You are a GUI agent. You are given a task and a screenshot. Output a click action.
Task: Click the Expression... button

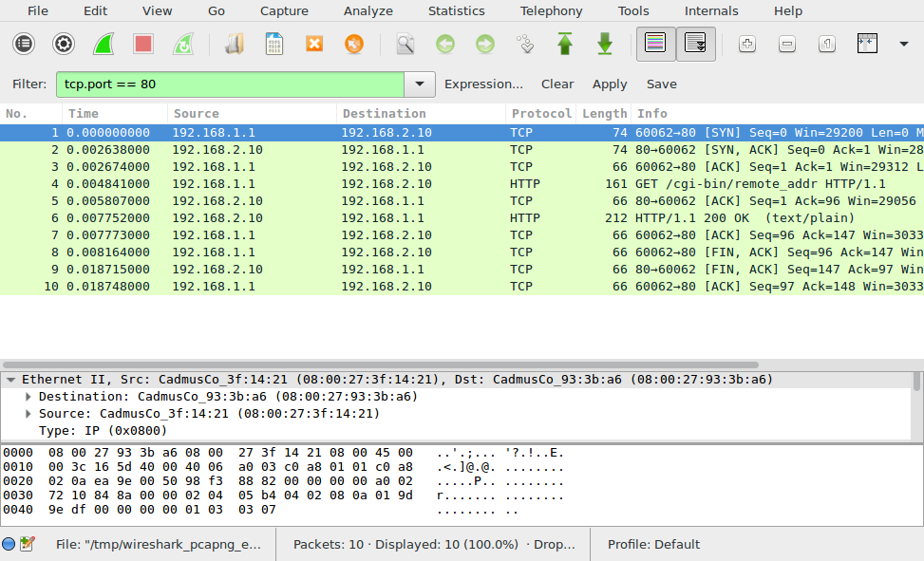click(483, 84)
